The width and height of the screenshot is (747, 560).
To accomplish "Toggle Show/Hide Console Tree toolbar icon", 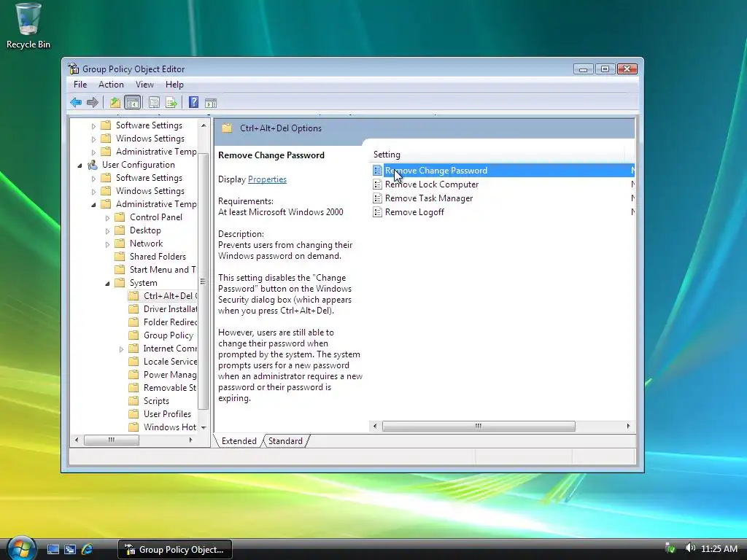I will coord(133,102).
